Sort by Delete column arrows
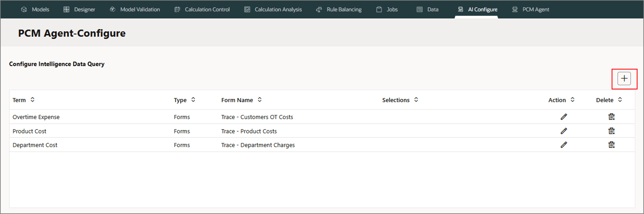Screen dimensions: 644x214 [620, 100]
